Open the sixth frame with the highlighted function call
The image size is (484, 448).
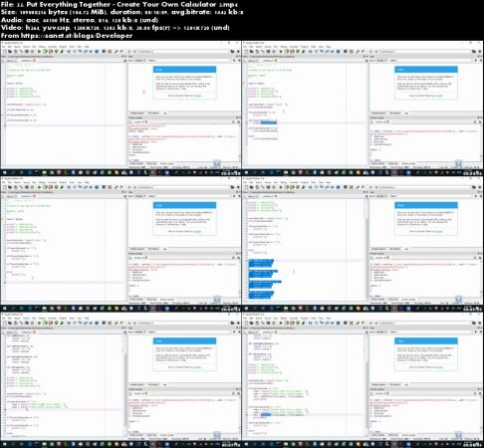click(x=363, y=379)
